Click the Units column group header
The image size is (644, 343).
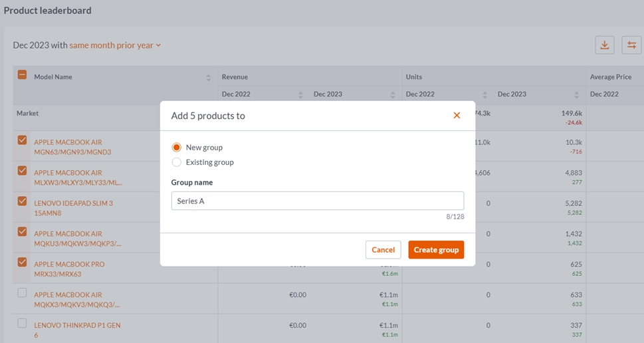click(x=414, y=77)
